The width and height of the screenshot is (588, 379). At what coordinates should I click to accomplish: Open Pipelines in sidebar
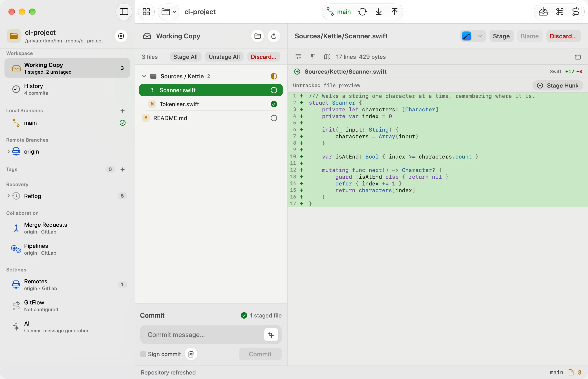point(67,249)
